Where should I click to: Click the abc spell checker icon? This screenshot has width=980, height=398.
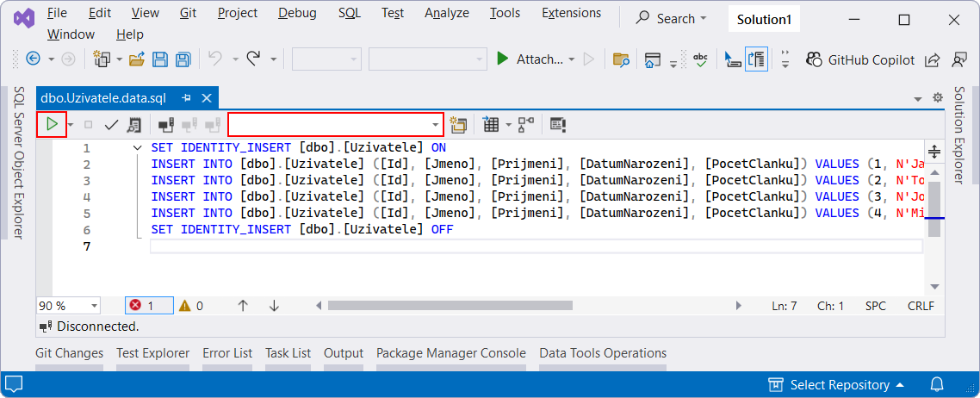tap(701, 59)
